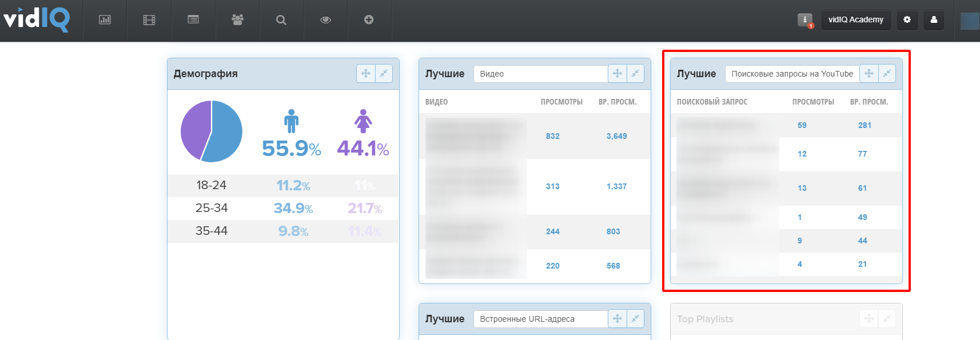Click move icon on Видео panel
The width and height of the screenshot is (980, 340).
click(618, 73)
